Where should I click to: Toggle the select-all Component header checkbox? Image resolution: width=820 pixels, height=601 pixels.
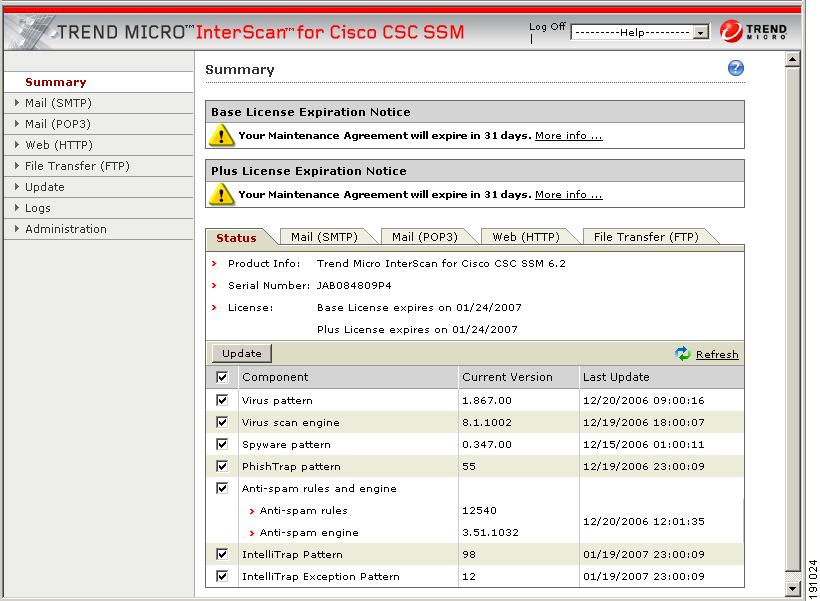(222, 377)
